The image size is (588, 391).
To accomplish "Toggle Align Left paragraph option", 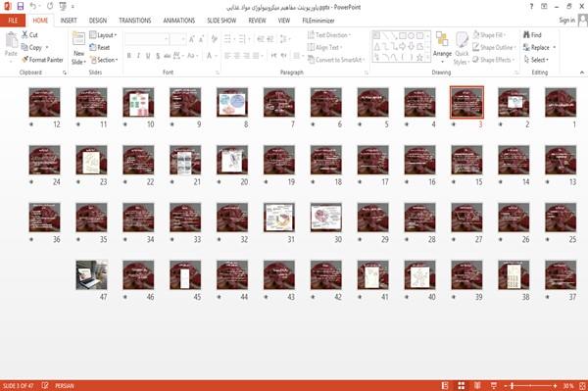I will point(227,56).
